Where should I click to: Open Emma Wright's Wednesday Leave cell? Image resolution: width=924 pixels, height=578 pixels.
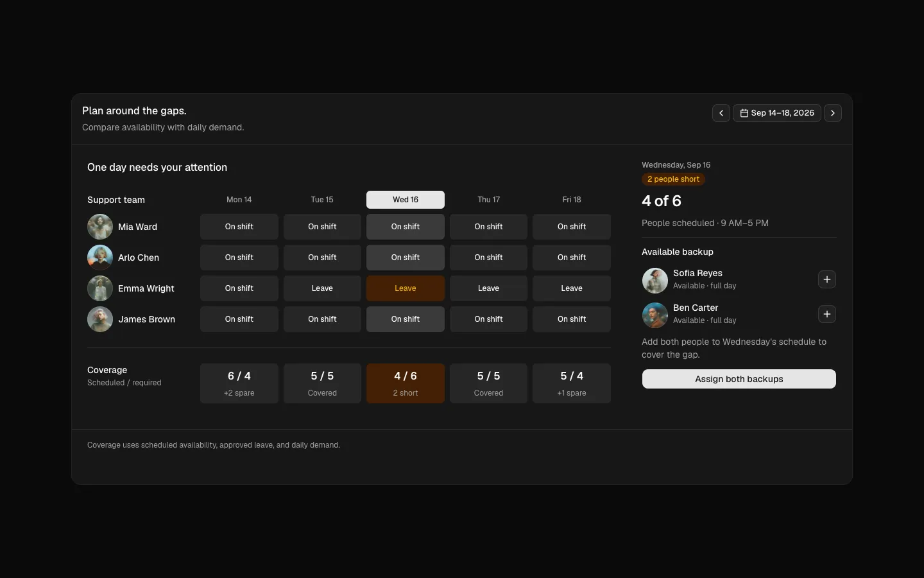406,288
